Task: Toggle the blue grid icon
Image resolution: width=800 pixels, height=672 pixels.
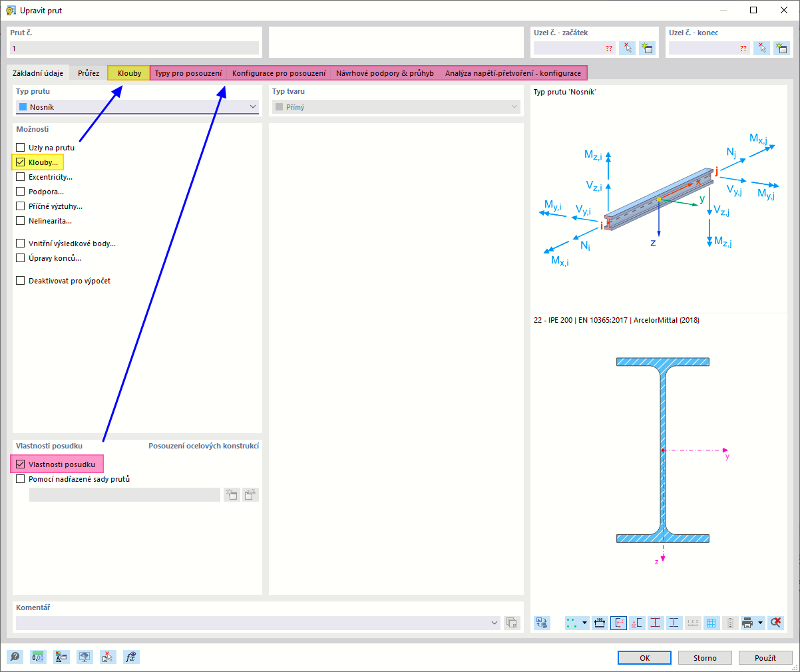Action: tap(711, 623)
